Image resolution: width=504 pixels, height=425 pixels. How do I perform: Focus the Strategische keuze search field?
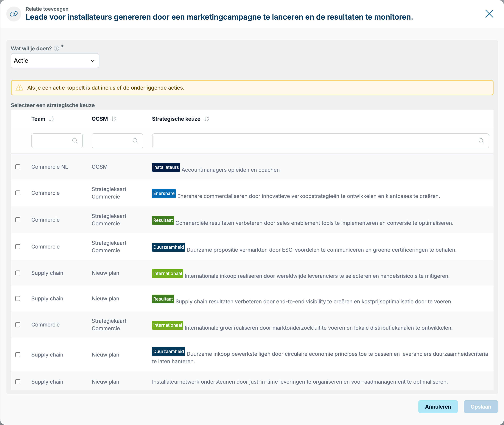point(320,141)
